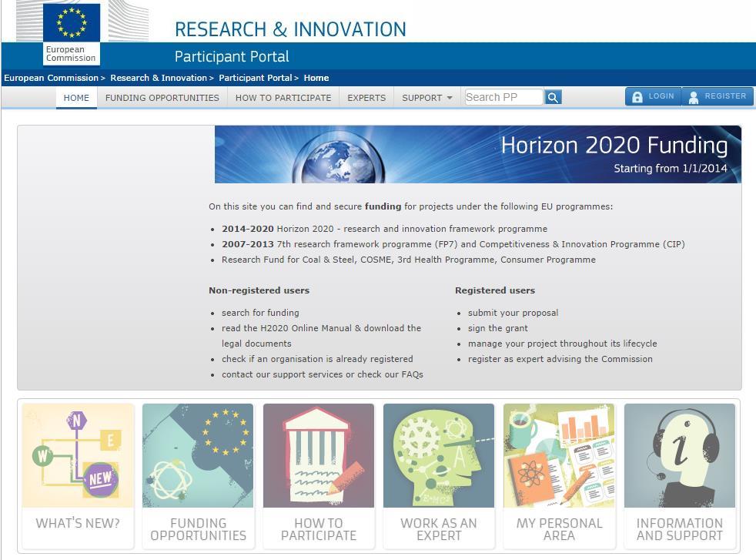Open FUNDING OPPORTUNITIES in the nav bar
This screenshot has height=560, width=756.
[x=162, y=98]
